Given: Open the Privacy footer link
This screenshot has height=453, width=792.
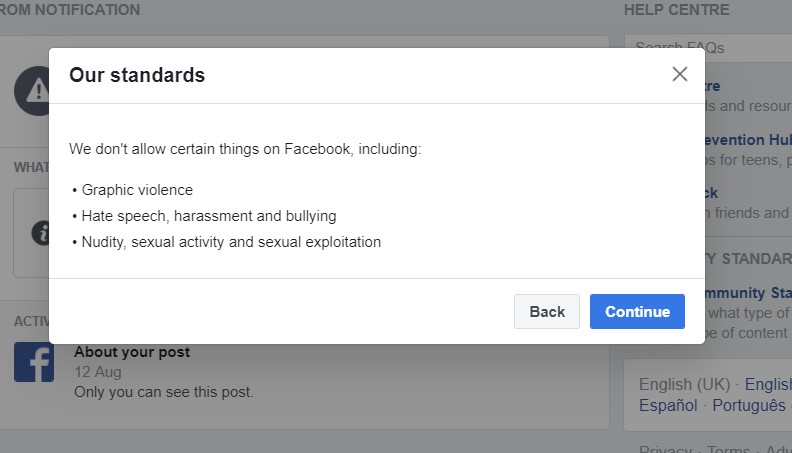Looking at the screenshot, I should [x=665, y=450].
